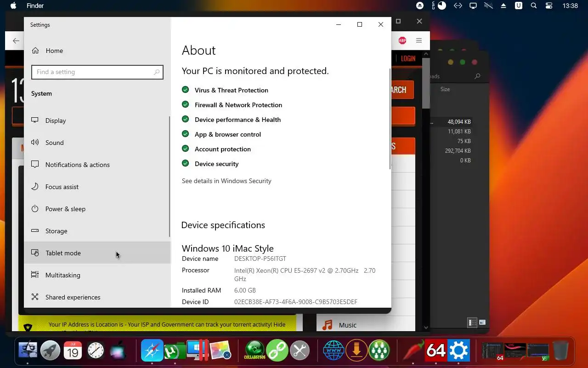This screenshot has width=588, height=368.
Task: Click the Power & sleep icon
Action: (35, 208)
